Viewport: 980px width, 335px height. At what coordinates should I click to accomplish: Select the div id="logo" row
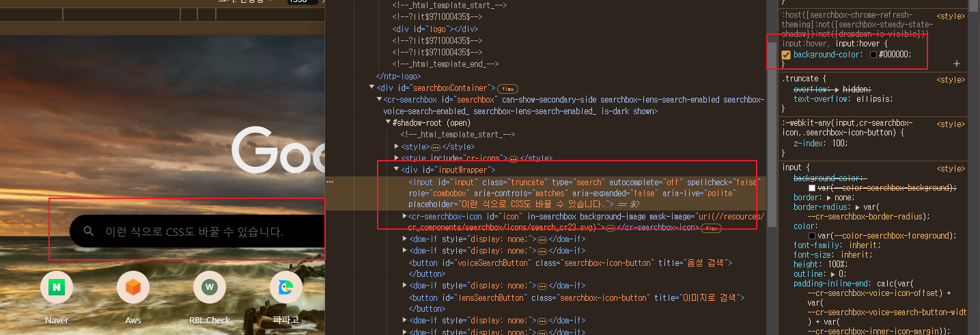coord(435,29)
